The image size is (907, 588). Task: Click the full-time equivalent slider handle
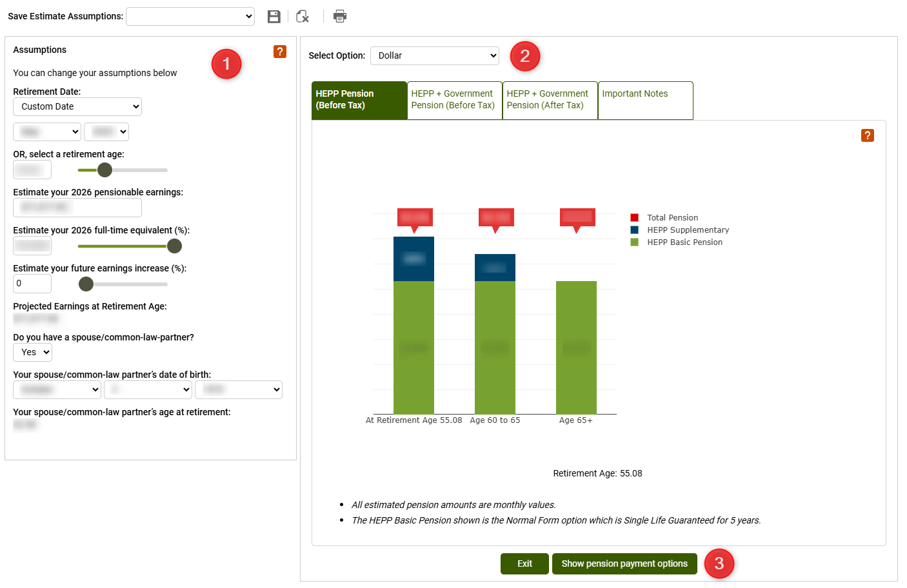tap(174, 246)
